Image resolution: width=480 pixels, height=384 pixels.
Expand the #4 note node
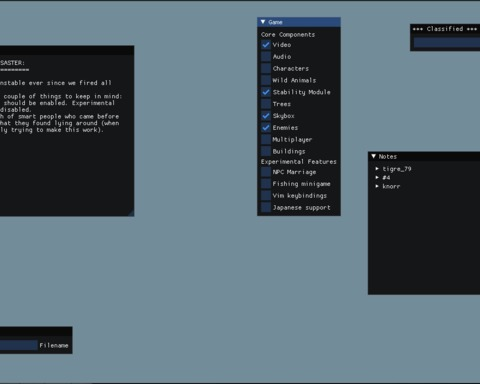coord(377,178)
